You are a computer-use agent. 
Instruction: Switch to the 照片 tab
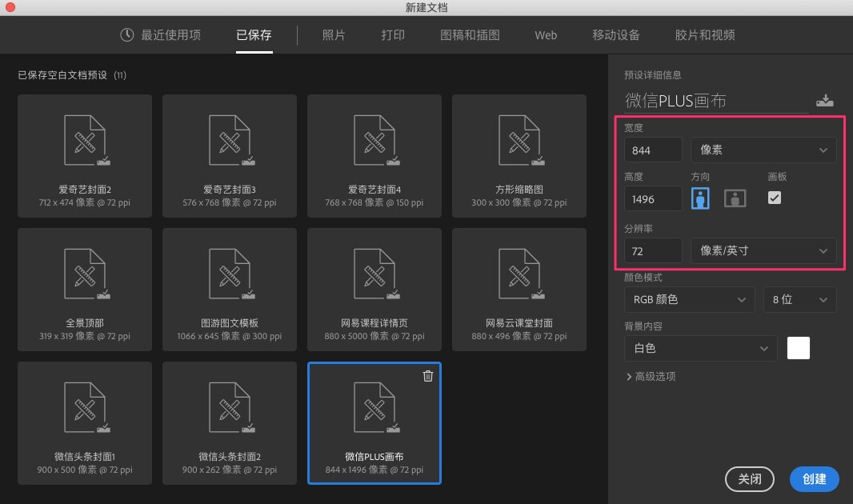click(x=334, y=34)
